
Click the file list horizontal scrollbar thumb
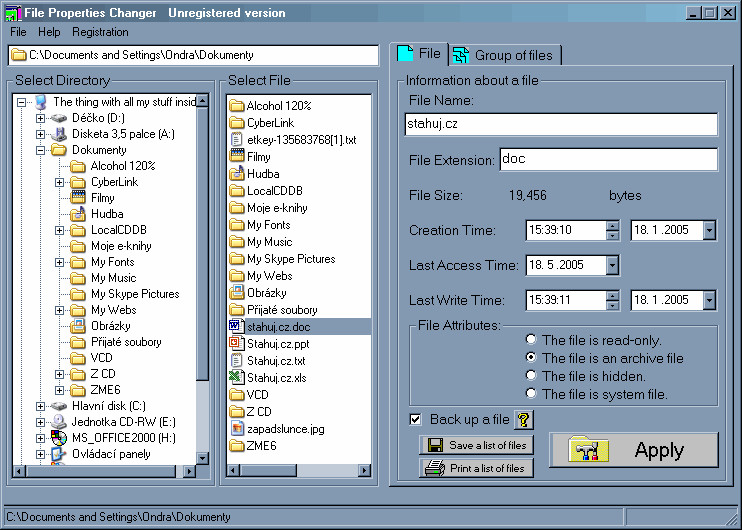pos(268,470)
